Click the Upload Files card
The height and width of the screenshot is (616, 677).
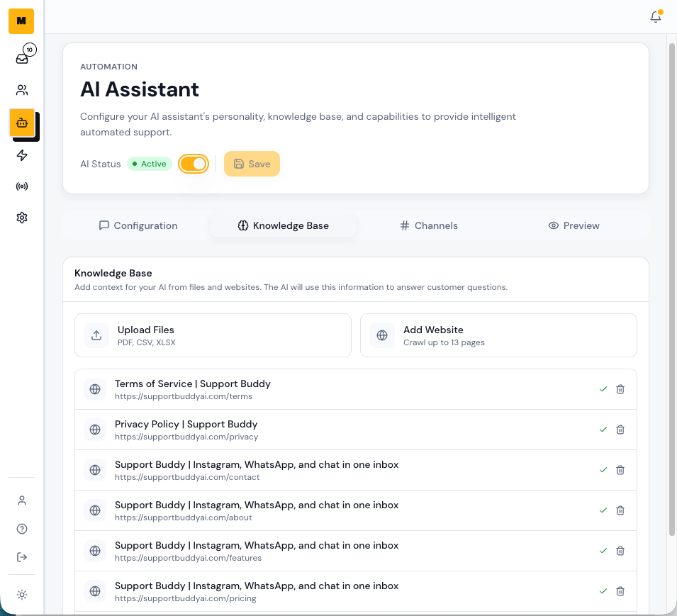pos(213,335)
